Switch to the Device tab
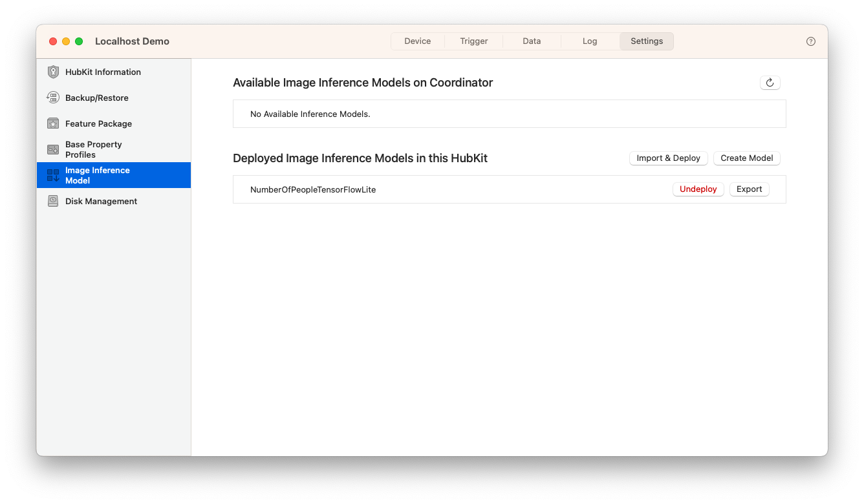864x504 pixels. (x=417, y=41)
